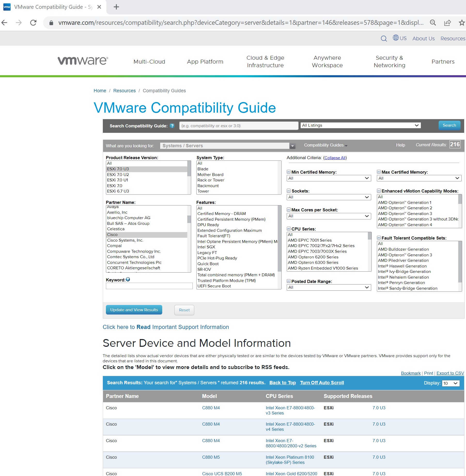Open the Sockets dropdown
This screenshot has width=466, height=476.
tap(329, 197)
